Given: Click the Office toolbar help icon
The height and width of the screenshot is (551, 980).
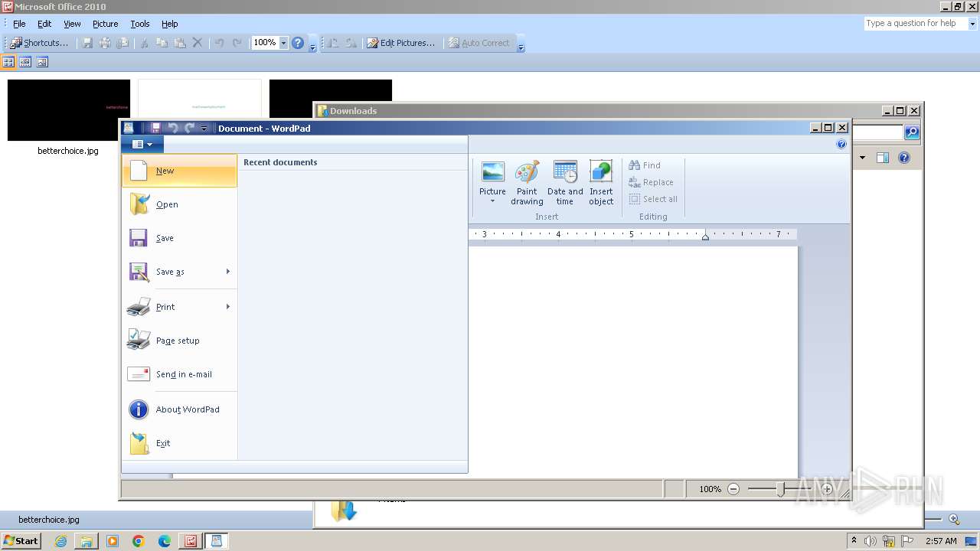Looking at the screenshot, I should [298, 43].
